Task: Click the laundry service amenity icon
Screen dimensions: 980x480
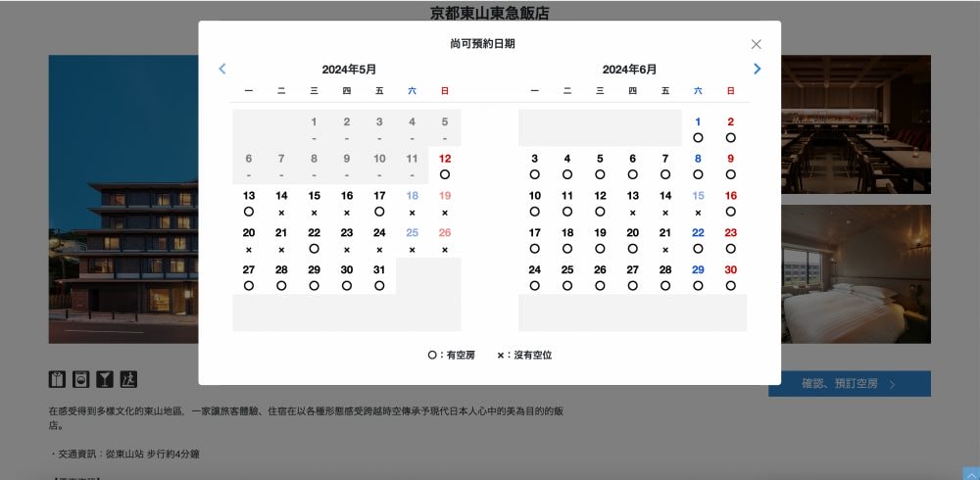Action: pos(57,379)
